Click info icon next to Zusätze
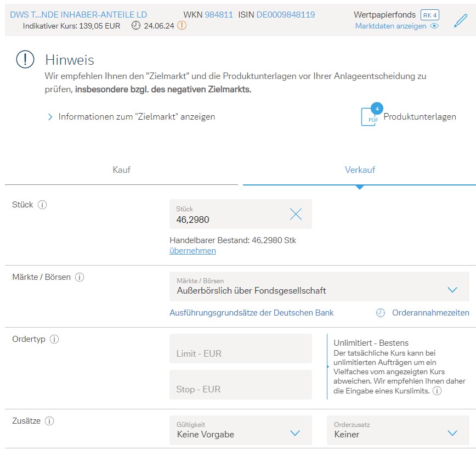Image resolution: width=476 pixels, height=450 pixels. (x=49, y=421)
